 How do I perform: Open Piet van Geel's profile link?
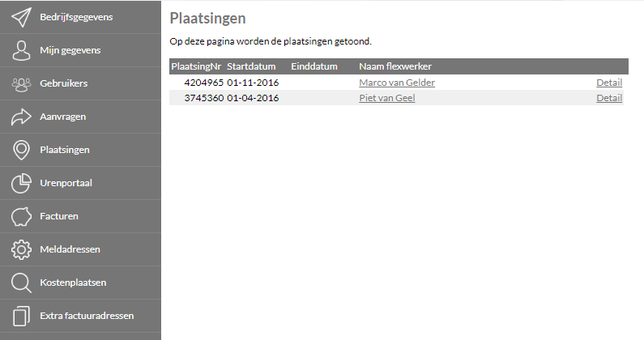click(x=387, y=98)
